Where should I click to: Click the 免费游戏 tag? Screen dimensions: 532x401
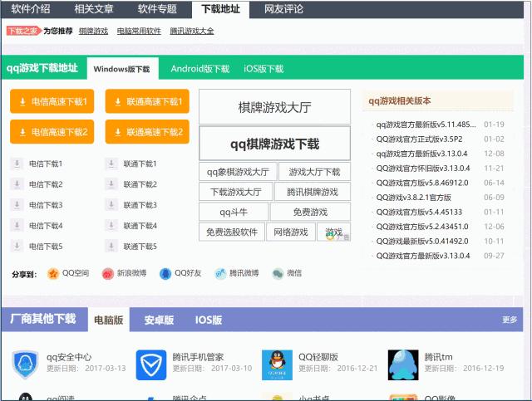click(x=310, y=213)
